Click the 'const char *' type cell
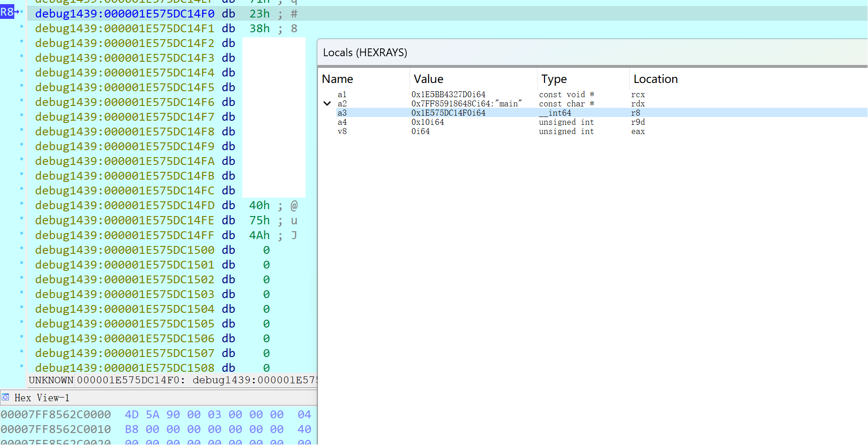The width and height of the screenshot is (868, 445). coord(567,104)
